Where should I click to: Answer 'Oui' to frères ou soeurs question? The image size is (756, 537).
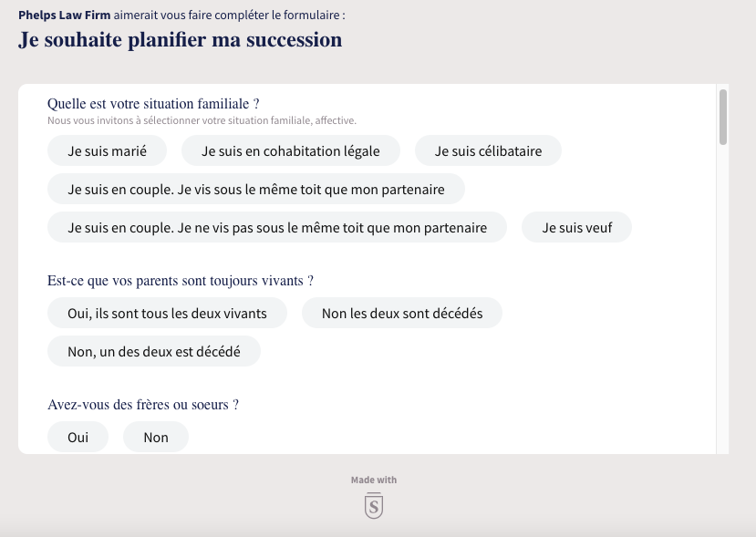78,437
